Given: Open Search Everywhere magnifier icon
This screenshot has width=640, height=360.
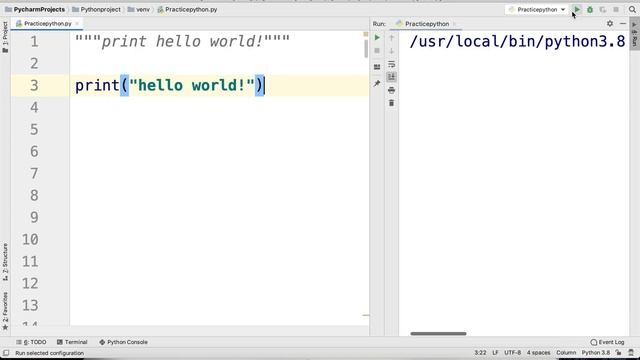Looking at the screenshot, I should 632,9.
